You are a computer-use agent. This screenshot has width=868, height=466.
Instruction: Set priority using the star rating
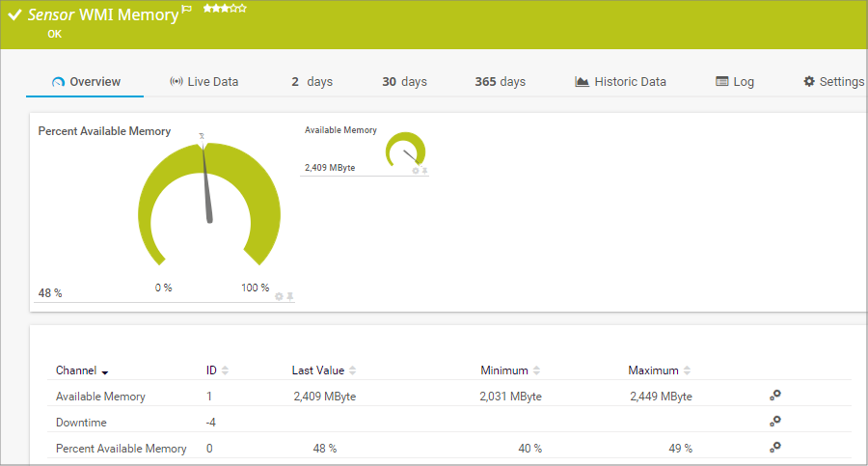tap(224, 9)
